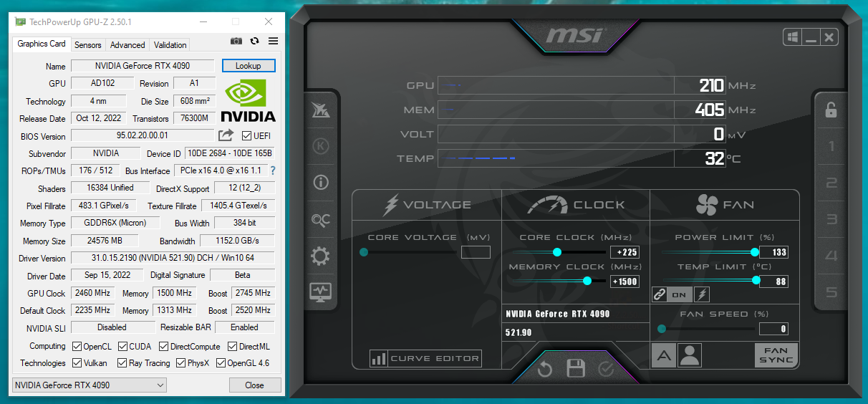Click the user-defined fan profile icon
The width and height of the screenshot is (868, 404).
(690, 355)
